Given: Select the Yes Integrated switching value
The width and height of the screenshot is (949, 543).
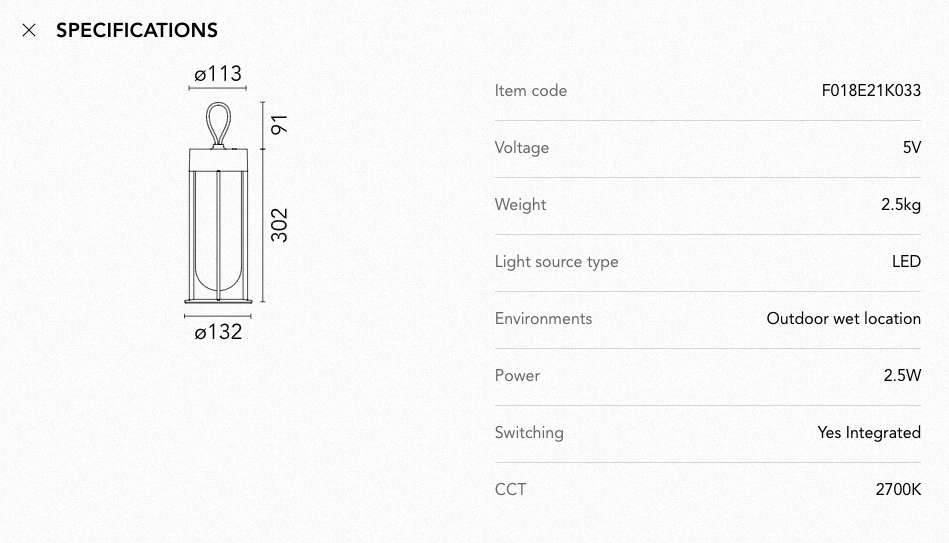Looking at the screenshot, I should coord(869,433).
